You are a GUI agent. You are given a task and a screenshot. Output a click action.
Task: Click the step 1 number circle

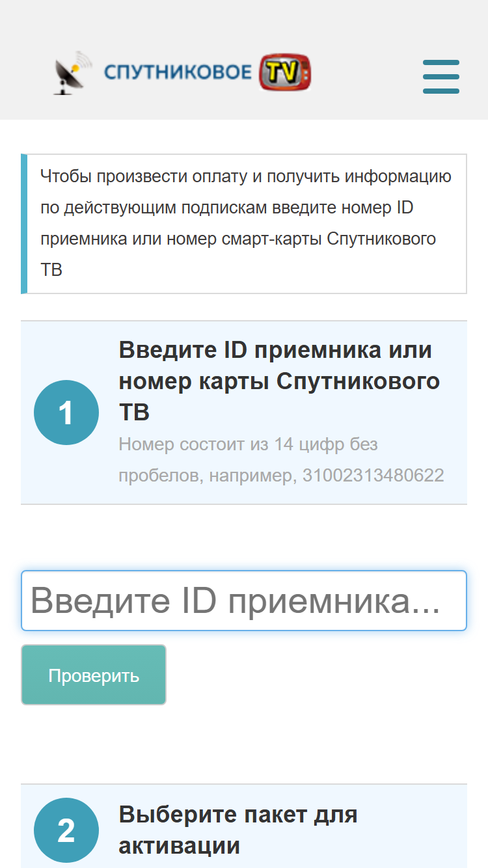click(x=66, y=413)
